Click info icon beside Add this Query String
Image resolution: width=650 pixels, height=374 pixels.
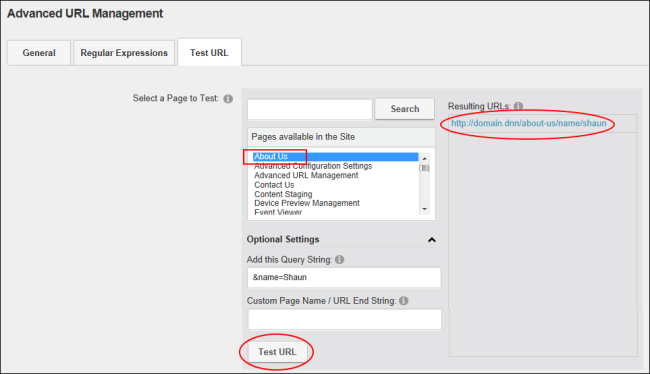(340, 260)
